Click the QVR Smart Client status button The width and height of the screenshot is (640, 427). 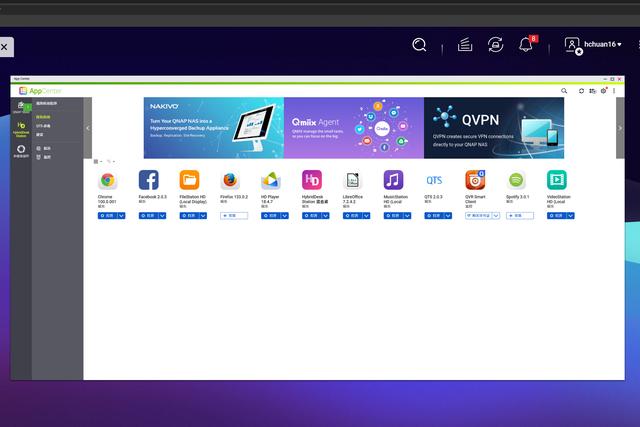pos(479,216)
